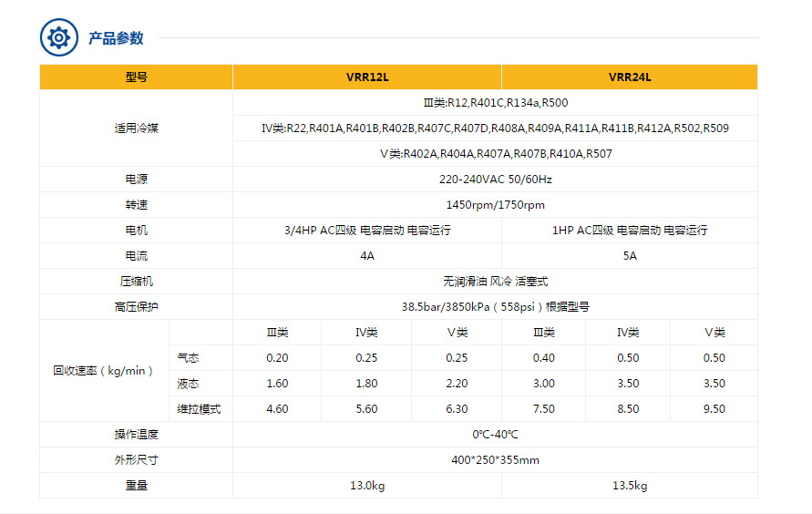The width and height of the screenshot is (812, 514).
Task: Select the 9.50 维拉模式 value
Action: (714, 409)
